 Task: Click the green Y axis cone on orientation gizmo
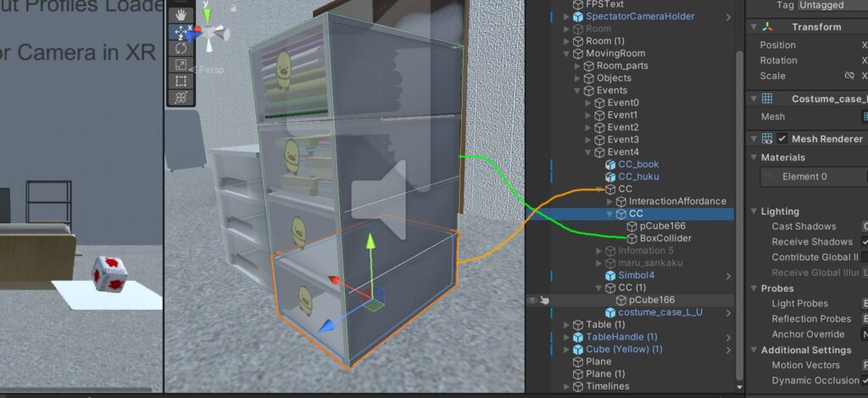tap(207, 17)
